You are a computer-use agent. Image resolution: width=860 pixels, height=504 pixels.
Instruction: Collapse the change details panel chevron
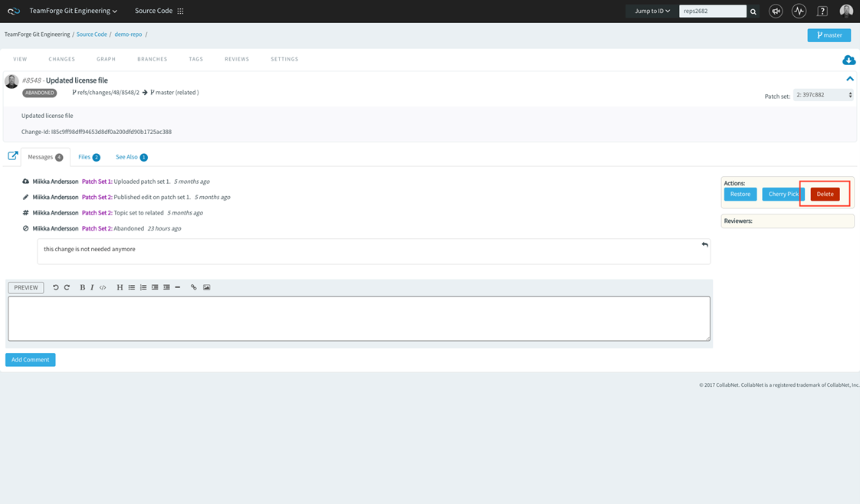pos(849,79)
